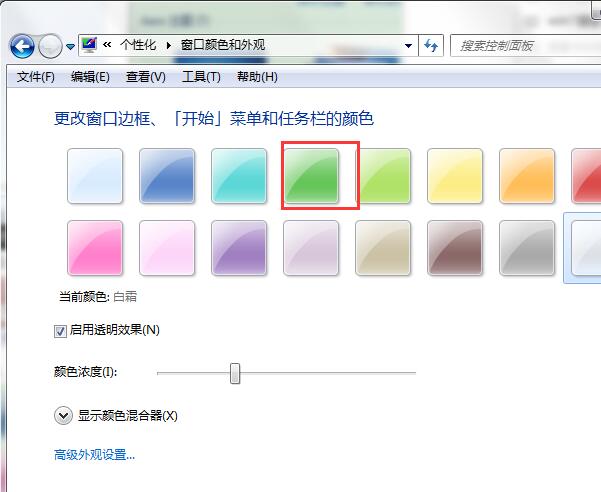Go back with the blue back arrow
Screen dimensions: 601x492
[22, 46]
